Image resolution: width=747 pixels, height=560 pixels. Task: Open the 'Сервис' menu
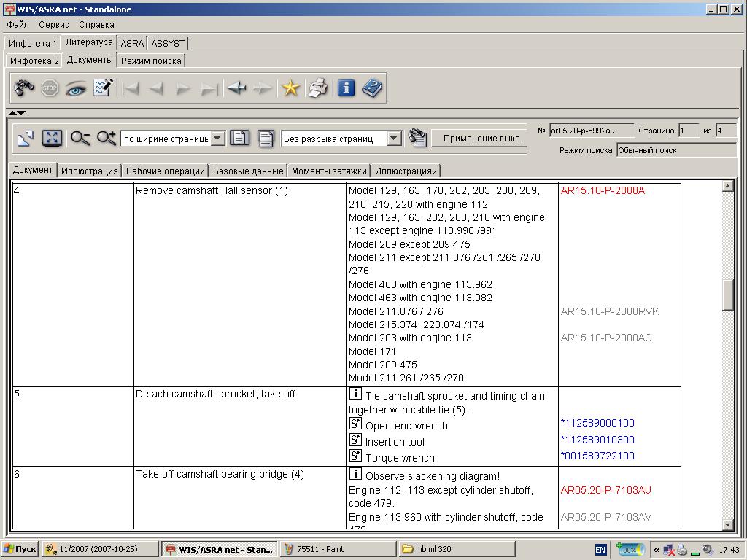[54, 24]
